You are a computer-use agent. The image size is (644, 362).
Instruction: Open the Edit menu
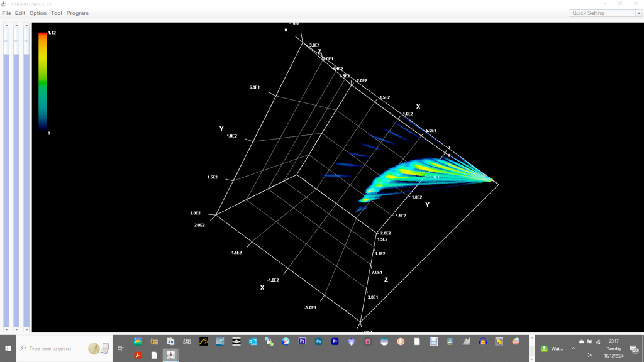(20, 13)
